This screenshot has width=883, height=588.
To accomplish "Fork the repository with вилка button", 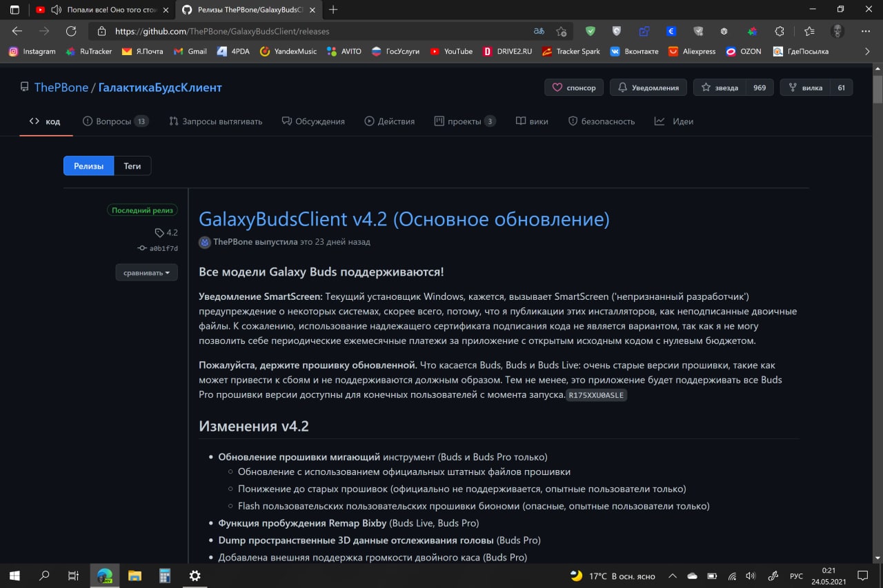I will (805, 88).
